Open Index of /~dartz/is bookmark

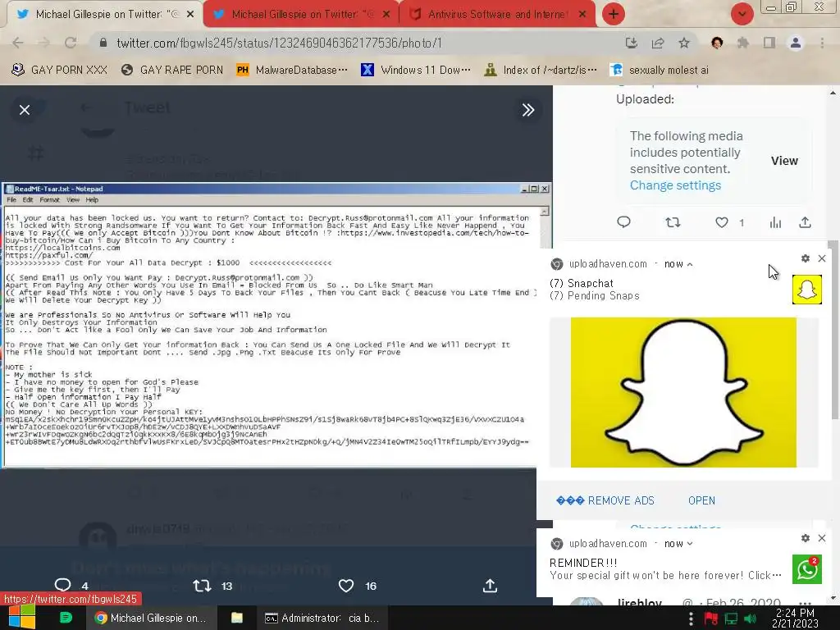pos(540,70)
